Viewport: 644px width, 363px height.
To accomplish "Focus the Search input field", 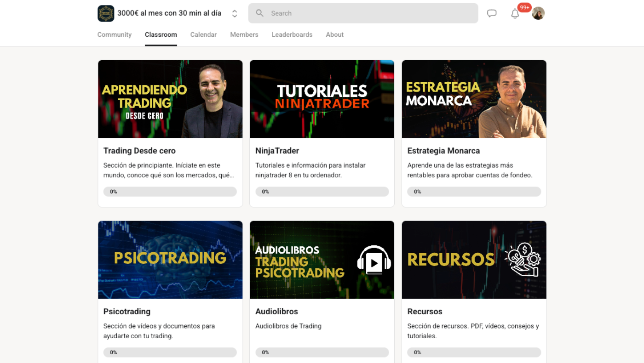I will [x=363, y=13].
